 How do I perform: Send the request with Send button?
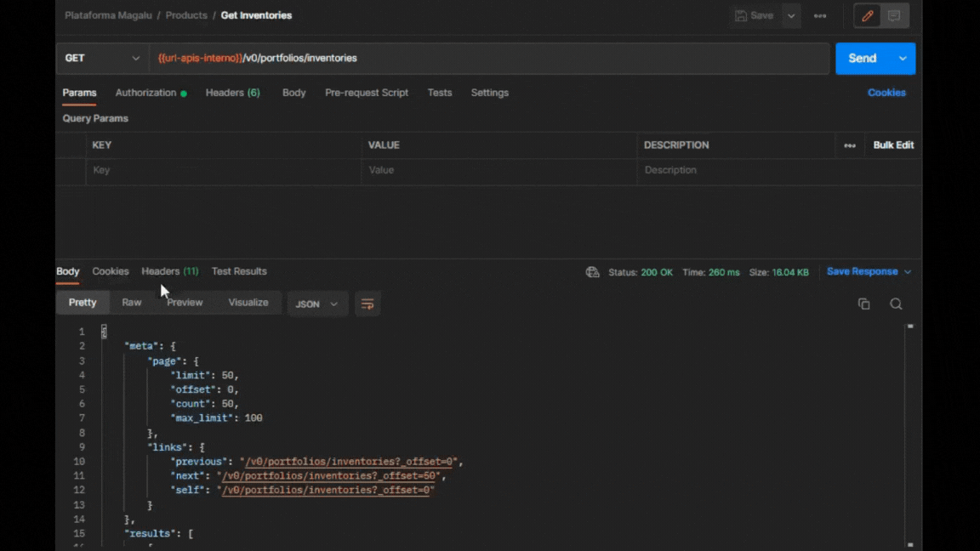(863, 58)
